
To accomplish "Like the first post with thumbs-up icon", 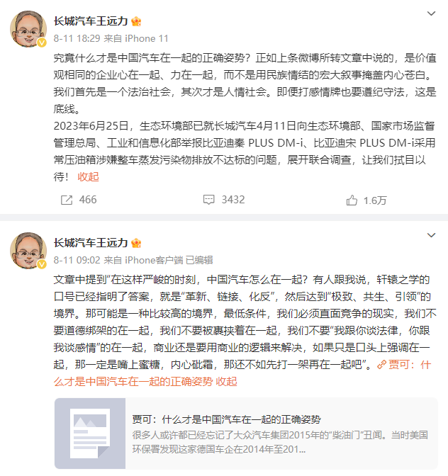I will (352, 200).
